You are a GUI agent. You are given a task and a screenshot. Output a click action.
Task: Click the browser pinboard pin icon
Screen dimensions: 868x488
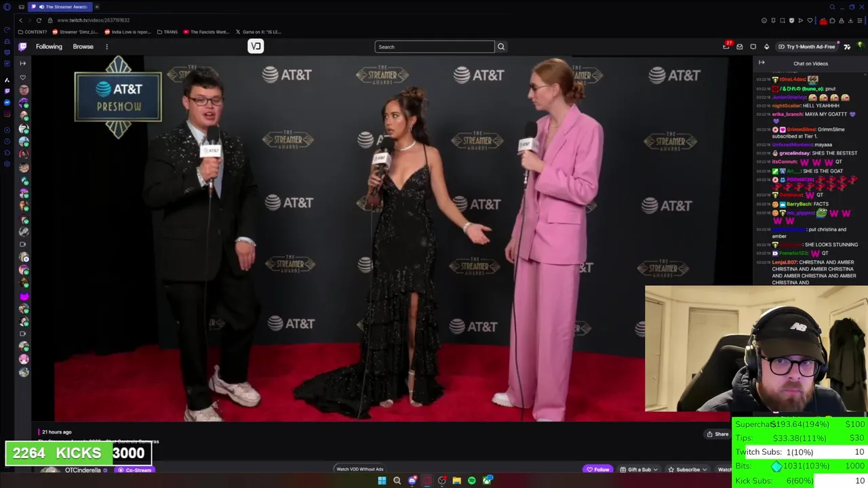tap(773, 20)
